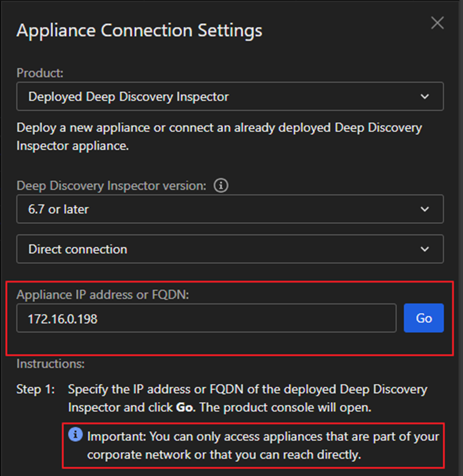Click the blue Important notice info icon
The width and height of the screenshot is (463, 476).
pyautogui.click(x=76, y=435)
